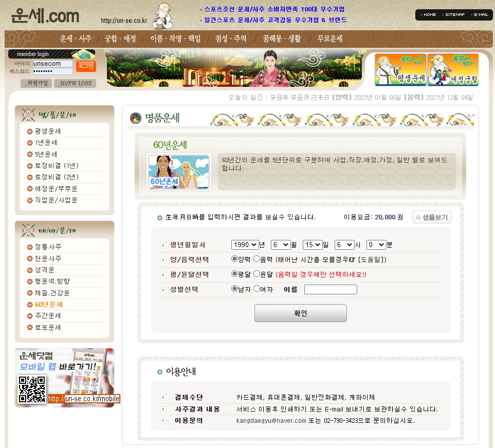Open the 궁합 · 애정 menu
Screen dimensions: 495x448
120,39
